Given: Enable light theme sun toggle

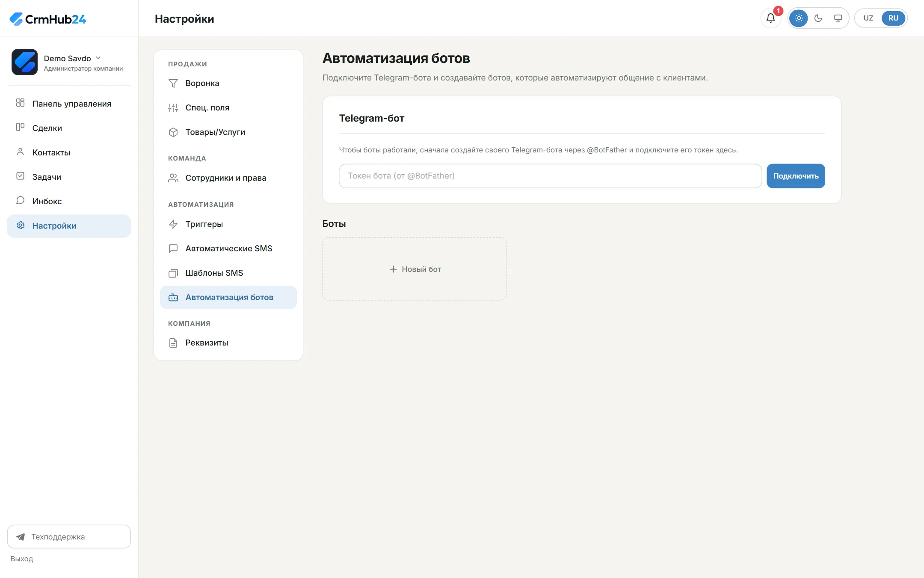Looking at the screenshot, I should point(799,18).
